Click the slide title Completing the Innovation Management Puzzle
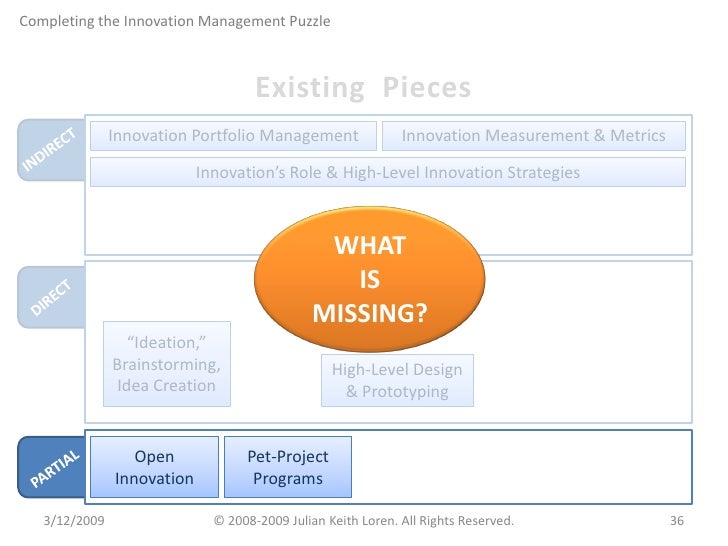 pos(174,21)
